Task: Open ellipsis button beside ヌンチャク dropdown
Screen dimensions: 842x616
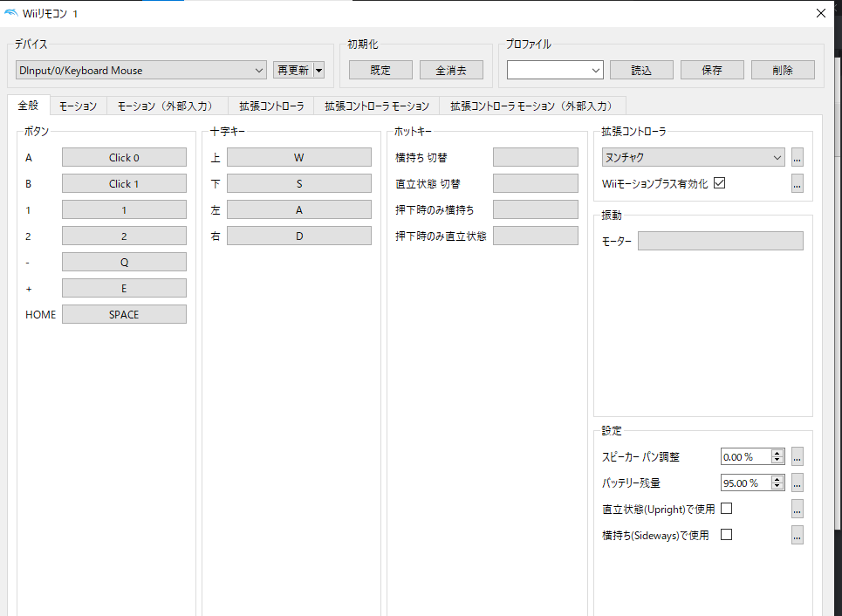Action: tap(797, 158)
